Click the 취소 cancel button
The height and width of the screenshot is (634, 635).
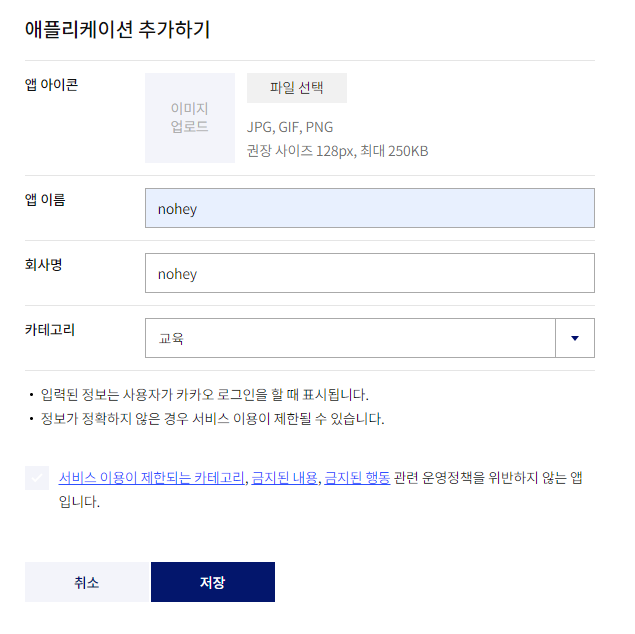(87, 582)
